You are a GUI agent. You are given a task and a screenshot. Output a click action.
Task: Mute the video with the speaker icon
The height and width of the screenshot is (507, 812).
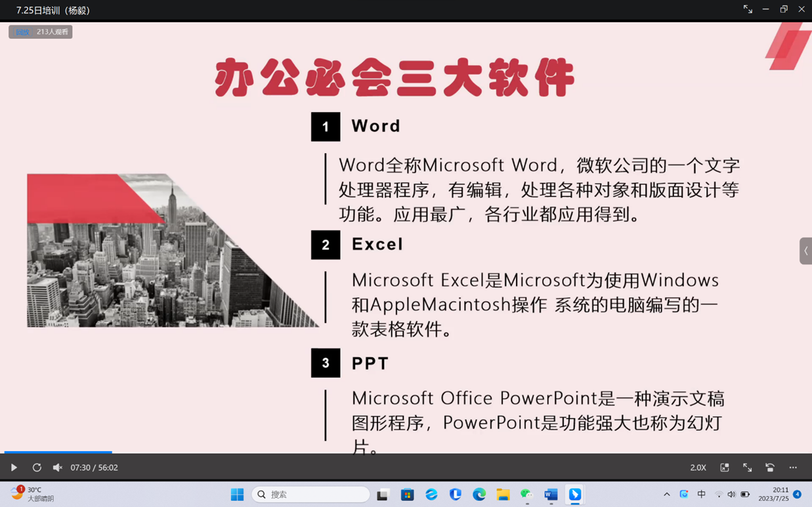[x=58, y=468]
